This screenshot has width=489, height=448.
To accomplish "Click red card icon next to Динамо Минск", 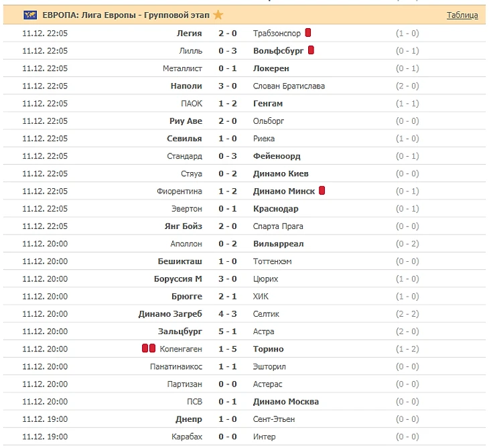I will (322, 191).
